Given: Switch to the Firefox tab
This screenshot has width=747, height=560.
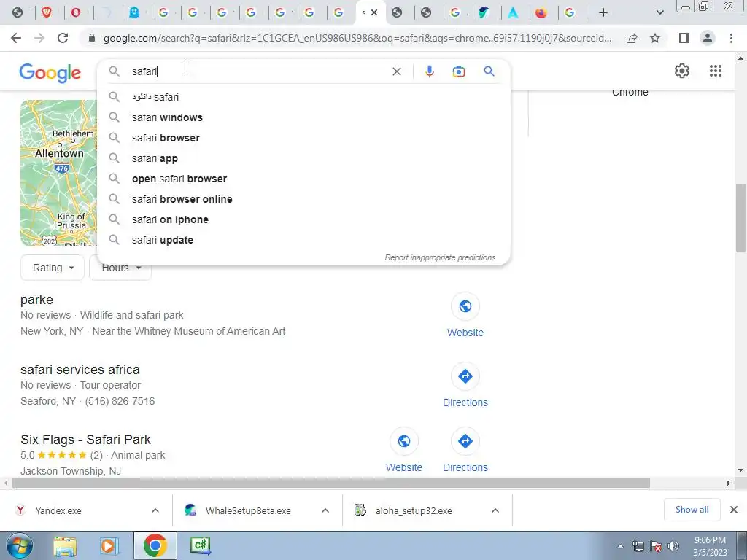Looking at the screenshot, I should point(541,13).
